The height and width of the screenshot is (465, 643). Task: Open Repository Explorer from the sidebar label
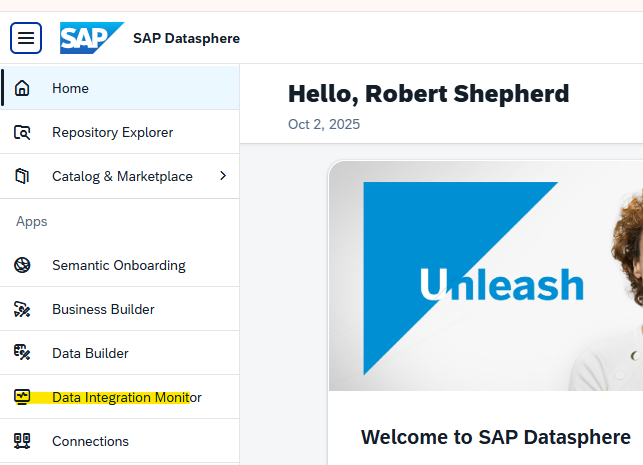click(112, 132)
